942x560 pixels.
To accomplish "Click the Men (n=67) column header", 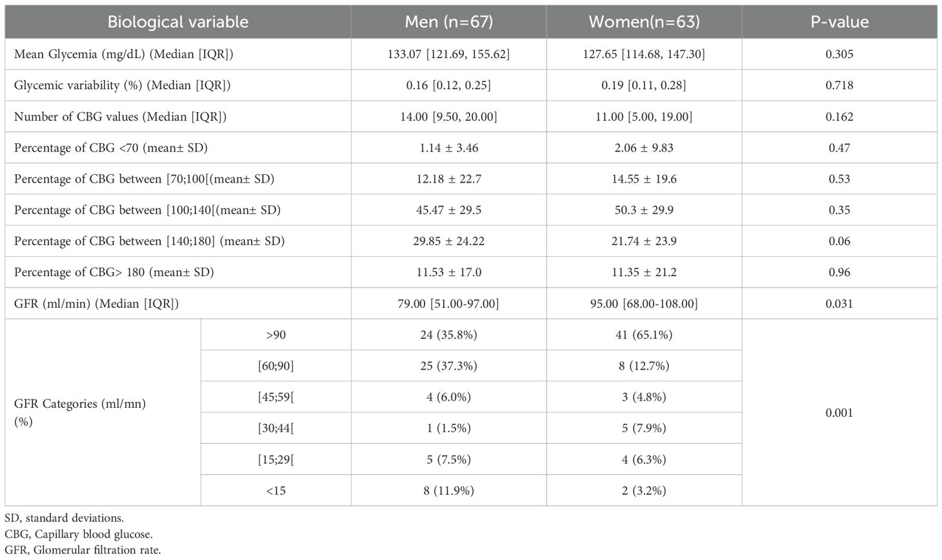I will click(448, 22).
